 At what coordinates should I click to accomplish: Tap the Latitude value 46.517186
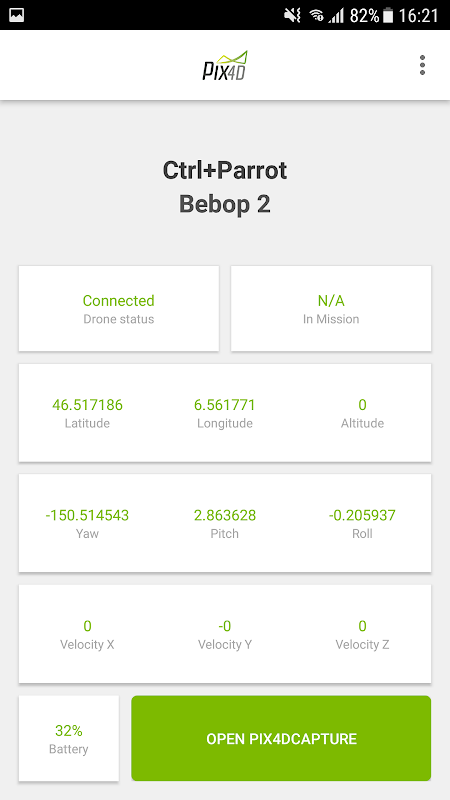87,405
